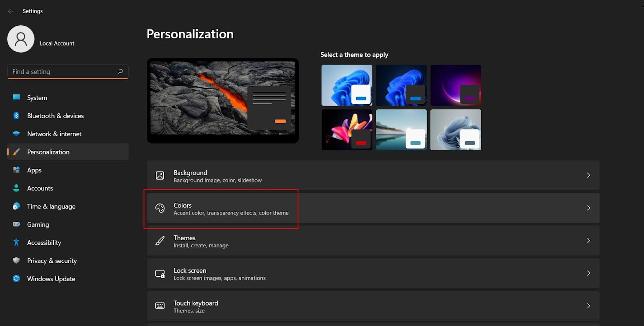Open Colors using the right chevron
This screenshot has height=326, width=644.
pyautogui.click(x=588, y=208)
